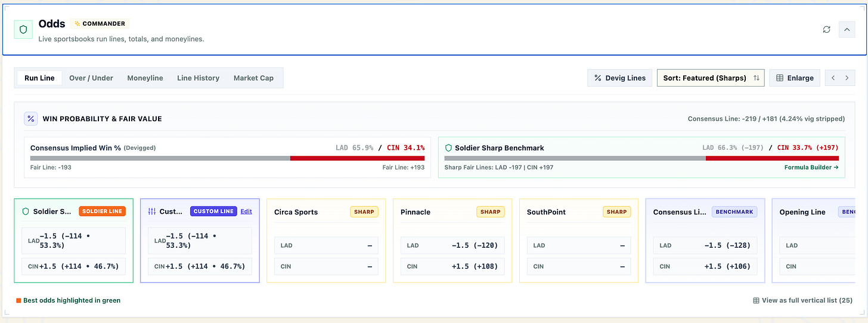
Task: Collapse the Odds panel with chevron
Action: click(847, 29)
